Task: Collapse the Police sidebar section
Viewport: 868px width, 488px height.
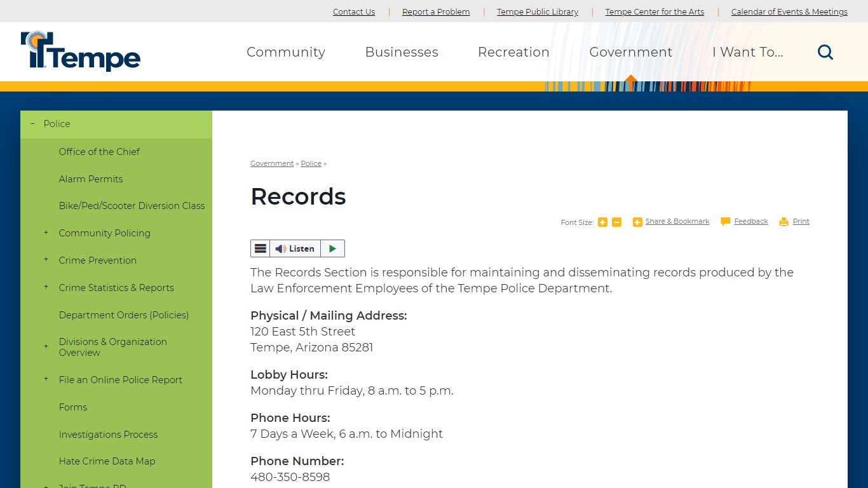Action: point(32,124)
